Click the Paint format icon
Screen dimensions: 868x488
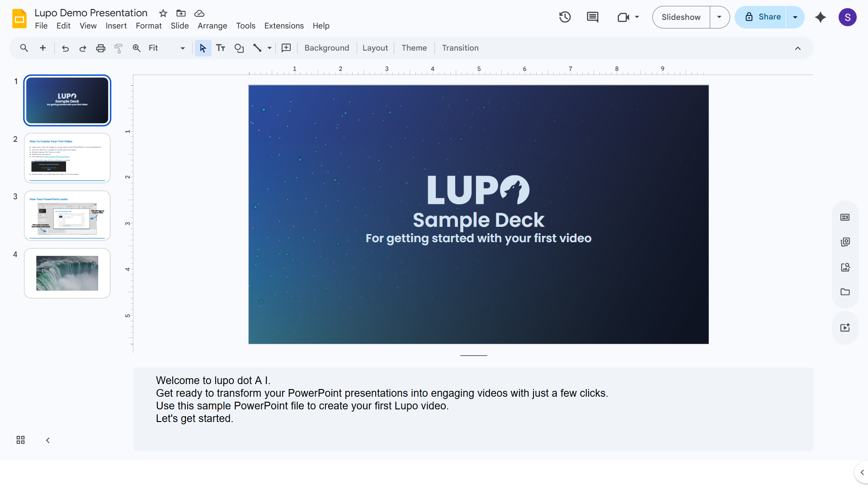(x=118, y=48)
